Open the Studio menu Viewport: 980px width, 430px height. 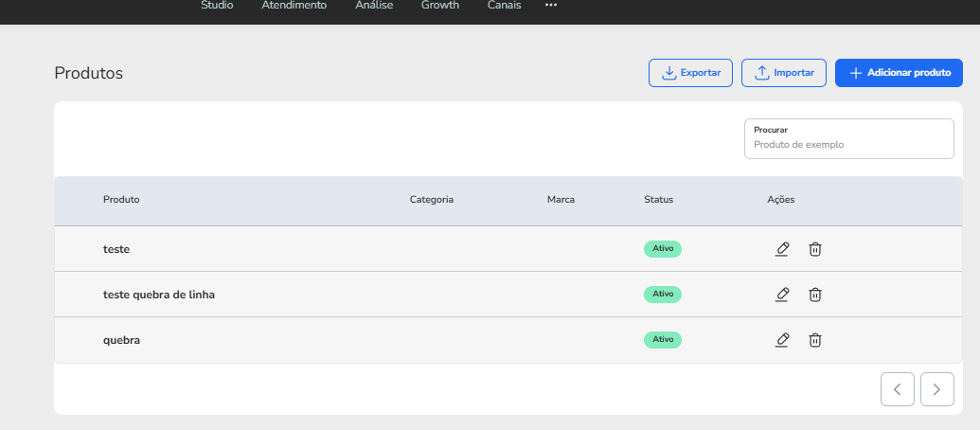point(217,5)
